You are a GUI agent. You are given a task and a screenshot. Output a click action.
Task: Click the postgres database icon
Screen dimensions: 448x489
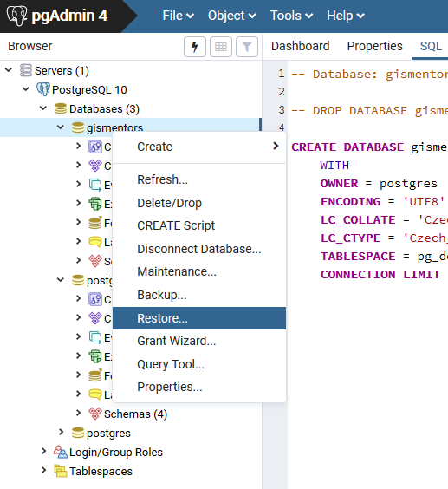coord(78,433)
